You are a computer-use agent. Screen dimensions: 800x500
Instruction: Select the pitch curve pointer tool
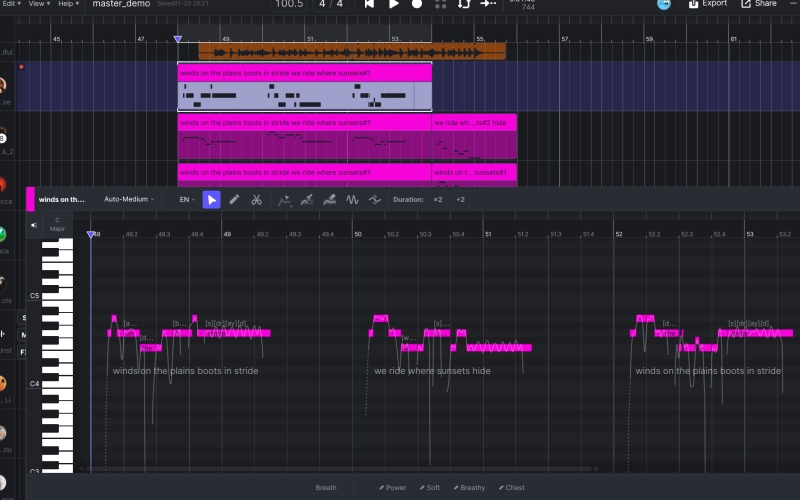(284, 200)
